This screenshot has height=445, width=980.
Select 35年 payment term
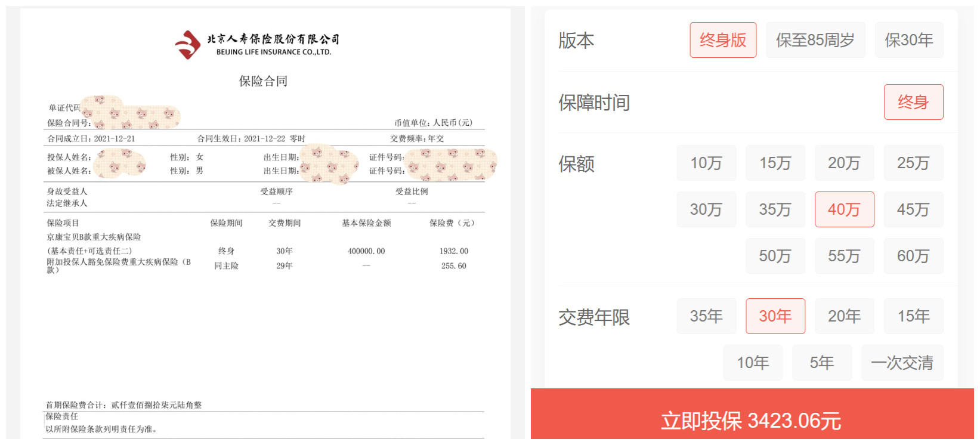tap(706, 316)
